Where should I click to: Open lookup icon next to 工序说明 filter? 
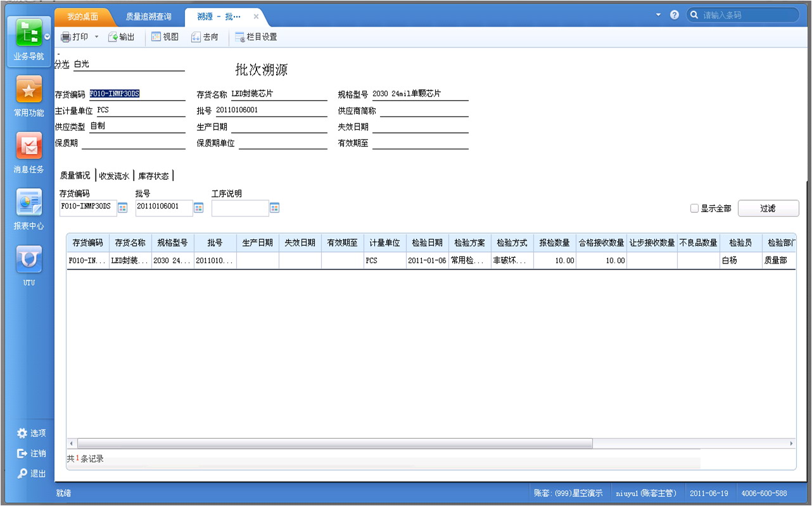(274, 208)
